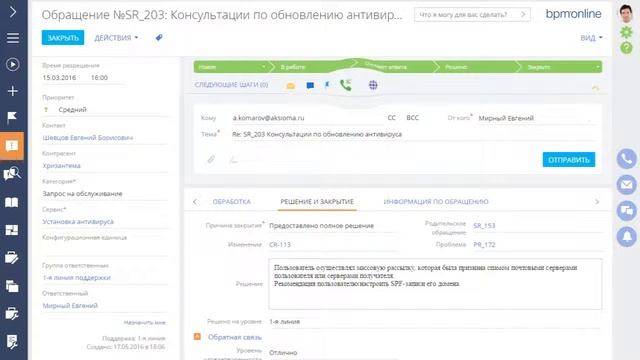Click the BCC label in email form
Image resolution: width=640 pixels, height=360 pixels.
click(x=413, y=118)
